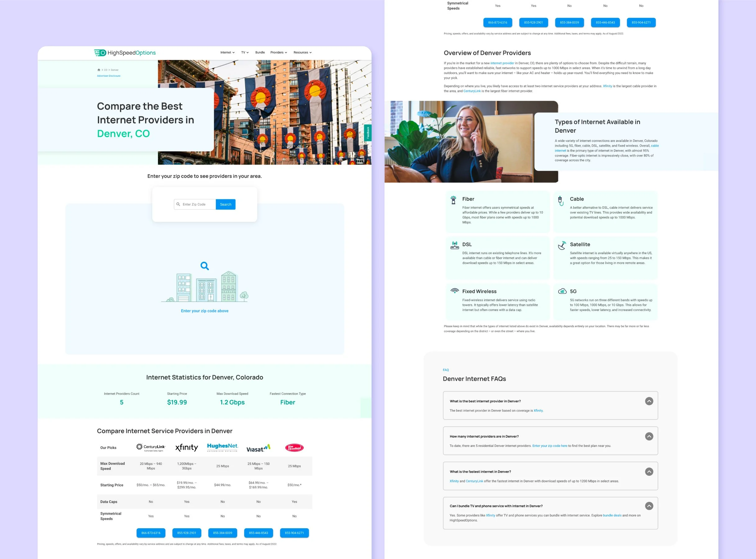
Task: Click the Search zip code button
Action: pyautogui.click(x=226, y=204)
